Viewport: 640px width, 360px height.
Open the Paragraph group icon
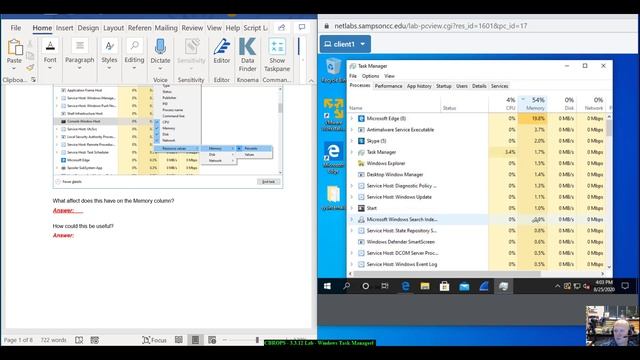point(80,46)
